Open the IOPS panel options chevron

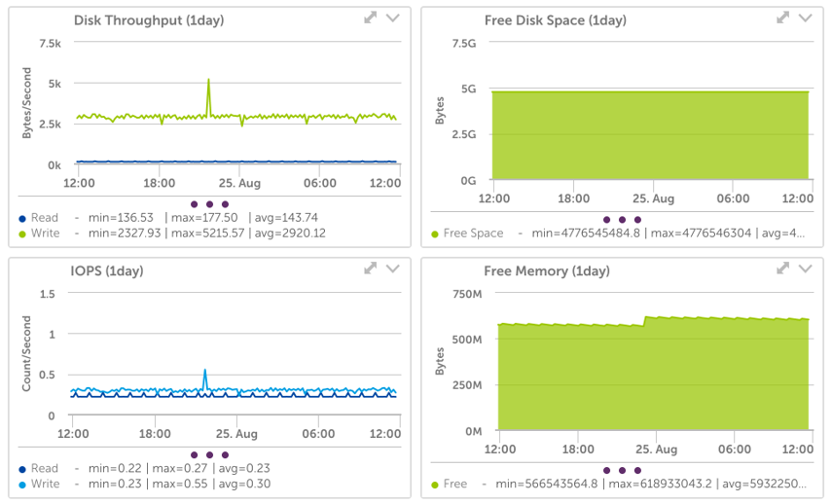(393, 269)
